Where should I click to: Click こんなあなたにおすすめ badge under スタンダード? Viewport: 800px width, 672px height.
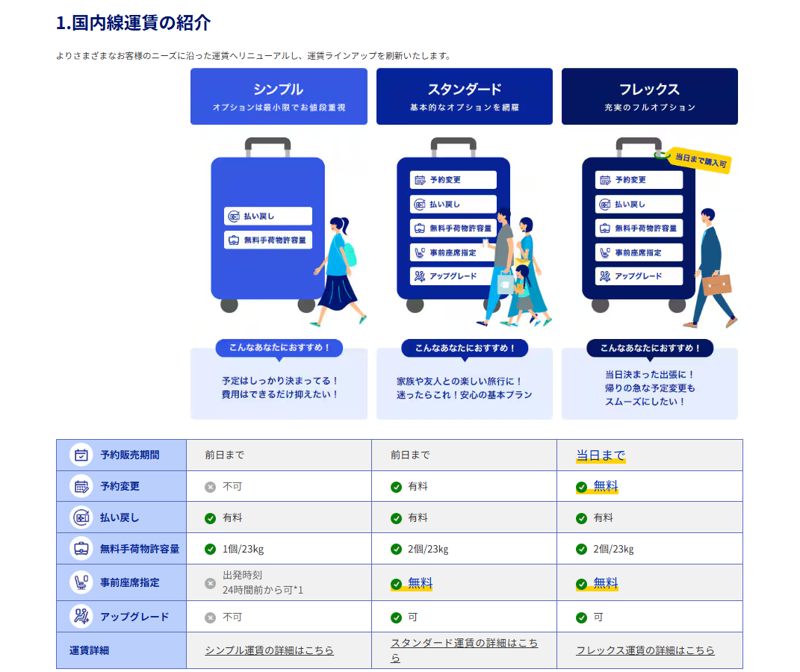tap(465, 348)
